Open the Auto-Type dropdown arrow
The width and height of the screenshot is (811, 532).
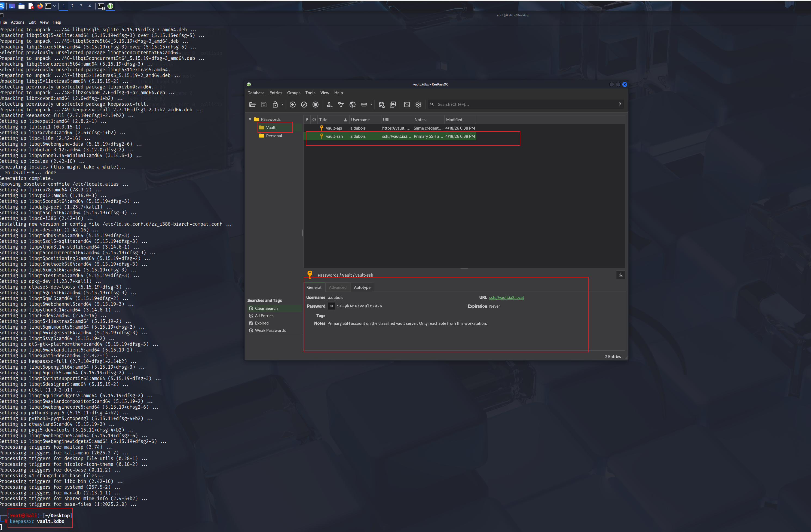click(371, 105)
